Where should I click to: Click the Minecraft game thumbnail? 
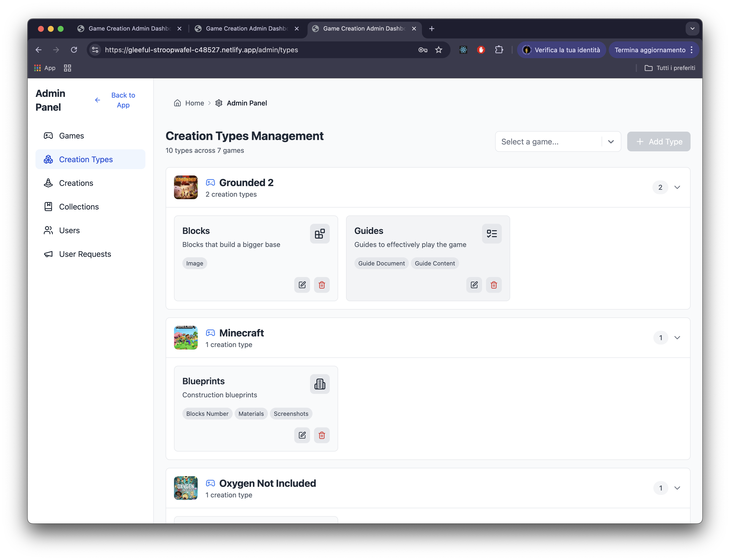pyautogui.click(x=186, y=338)
